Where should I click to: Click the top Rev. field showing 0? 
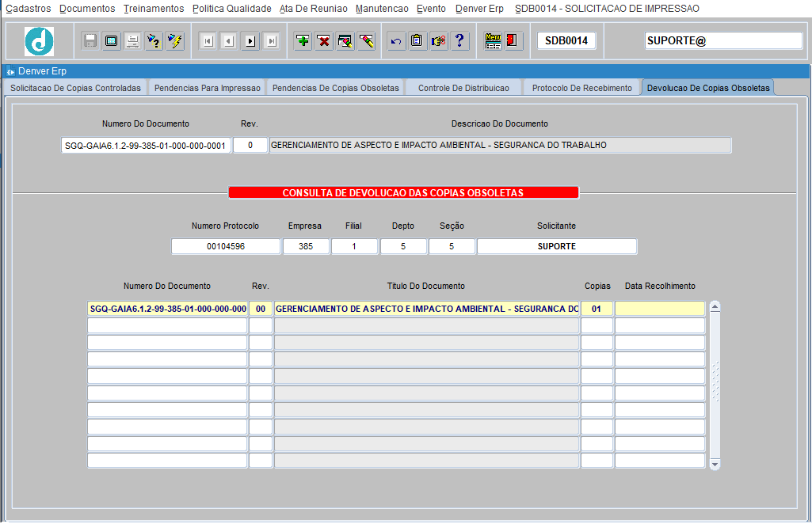point(250,146)
